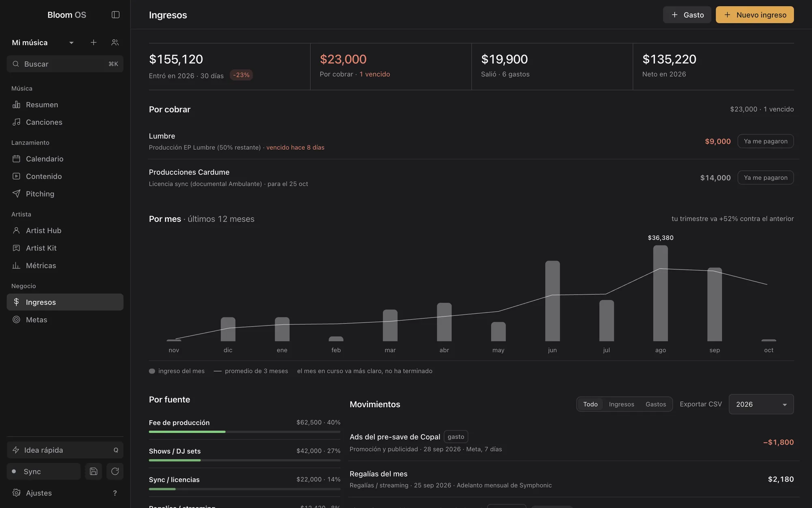Viewport: 812px width, 508px height.
Task: Click the save icon next to Sync
Action: pyautogui.click(x=93, y=471)
